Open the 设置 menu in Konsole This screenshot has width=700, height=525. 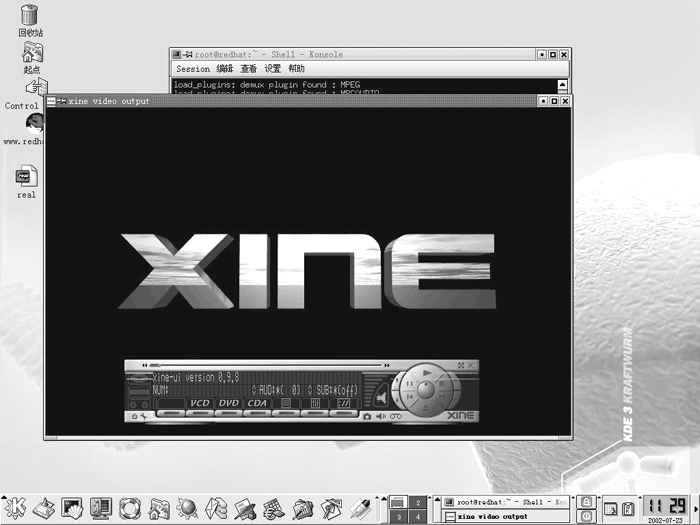click(272, 69)
